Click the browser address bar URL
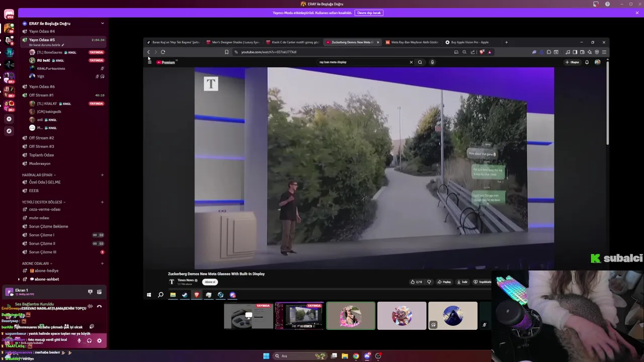 (269, 52)
